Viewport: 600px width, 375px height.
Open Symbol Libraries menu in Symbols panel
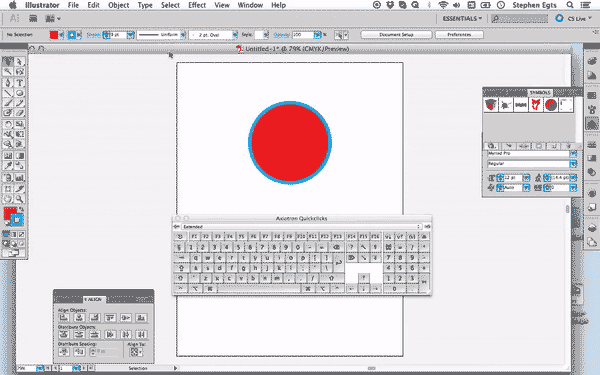point(492,146)
